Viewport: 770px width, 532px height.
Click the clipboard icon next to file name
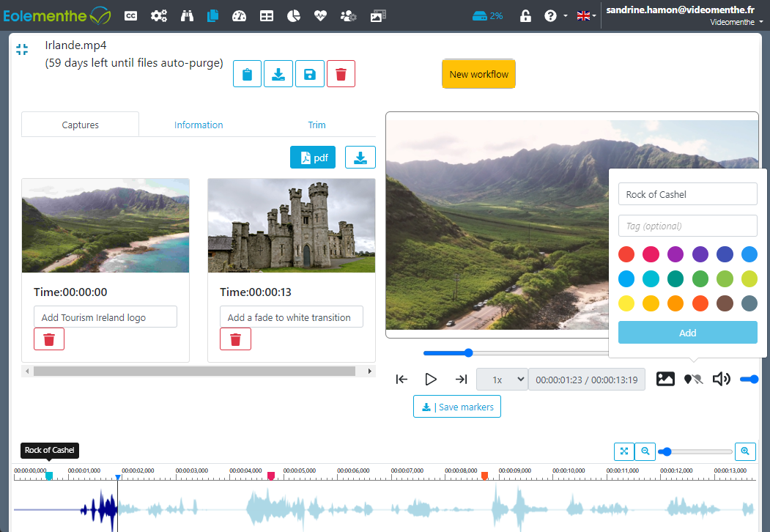pos(247,74)
